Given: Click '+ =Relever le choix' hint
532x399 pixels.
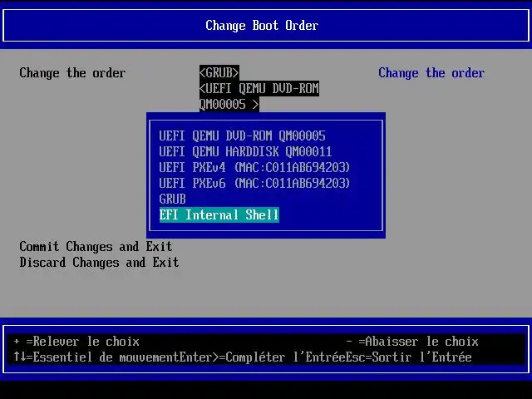Looking at the screenshot, I should (76, 342).
